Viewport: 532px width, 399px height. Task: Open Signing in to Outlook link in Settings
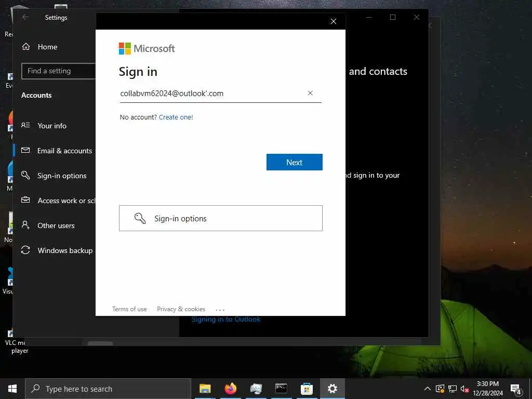(x=226, y=320)
